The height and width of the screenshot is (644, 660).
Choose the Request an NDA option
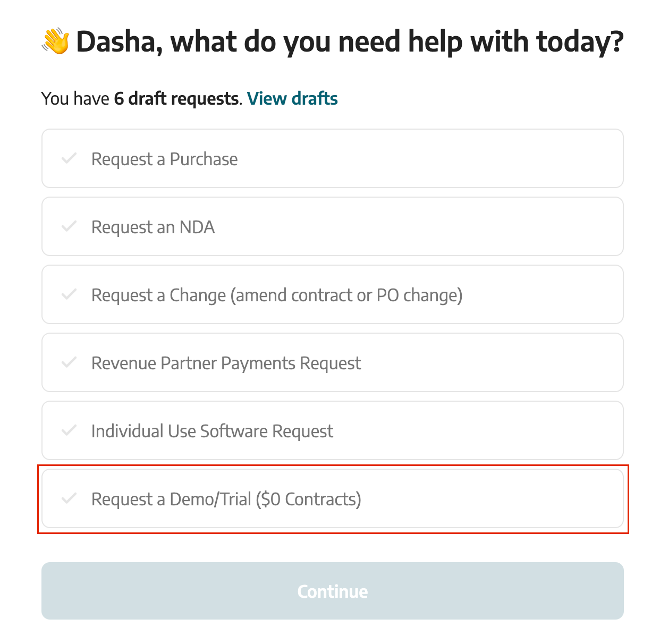[332, 226]
